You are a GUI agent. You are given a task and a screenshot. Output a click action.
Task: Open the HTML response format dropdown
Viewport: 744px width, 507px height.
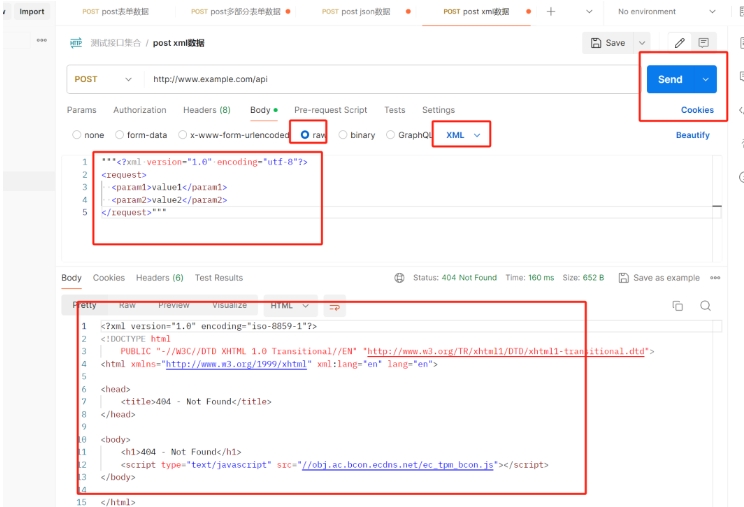[x=289, y=305]
